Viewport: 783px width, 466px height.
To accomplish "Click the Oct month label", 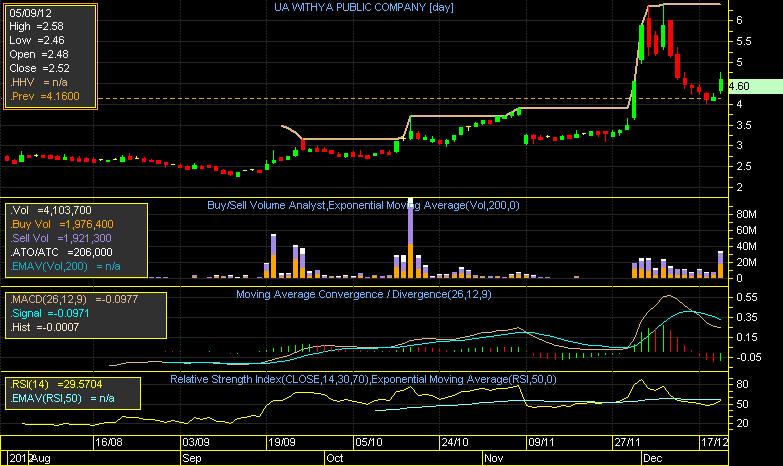I will (x=335, y=458).
